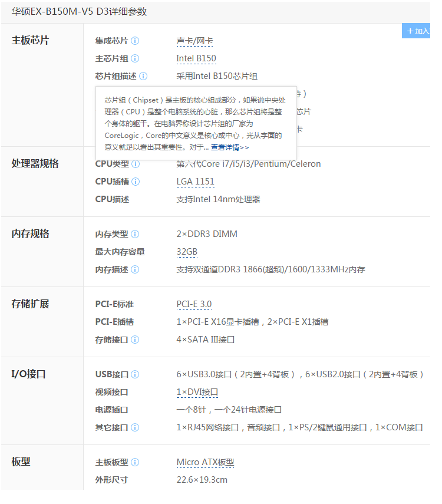Open the 32GB max memory link
The width and height of the screenshot is (442, 504).
tap(187, 252)
